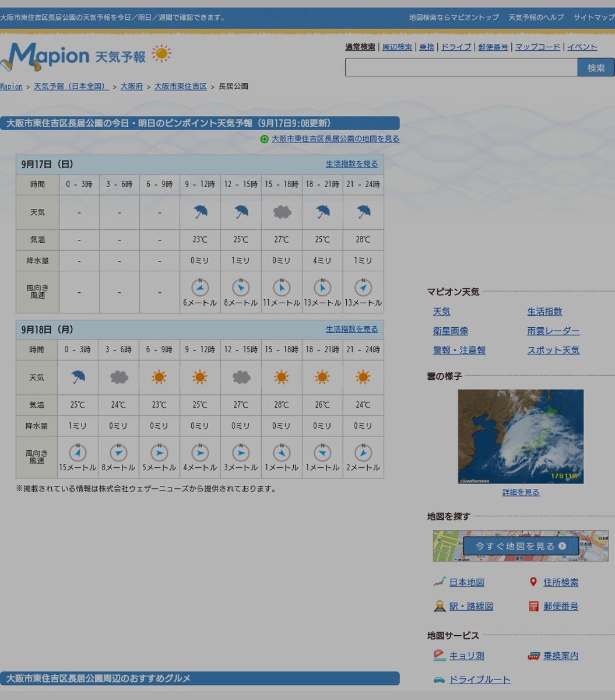Click the green arrow icon before map link
615x700 pixels.
point(264,139)
